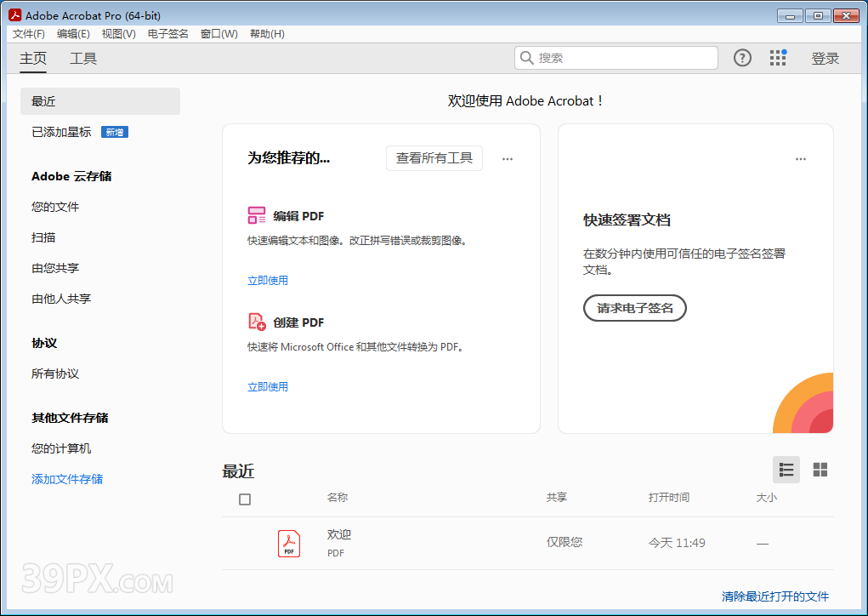Click the 大小 column header
Viewport: 868px width, 616px height.
[767, 498]
